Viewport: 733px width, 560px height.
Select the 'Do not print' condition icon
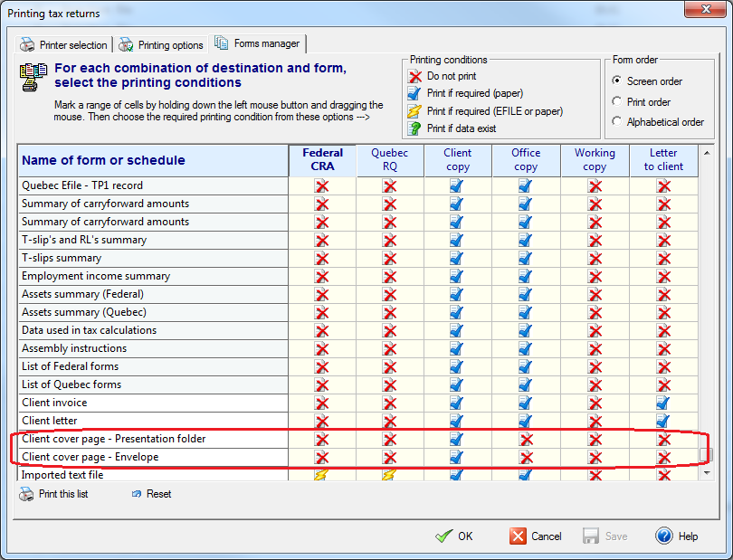[x=416, y=77]
